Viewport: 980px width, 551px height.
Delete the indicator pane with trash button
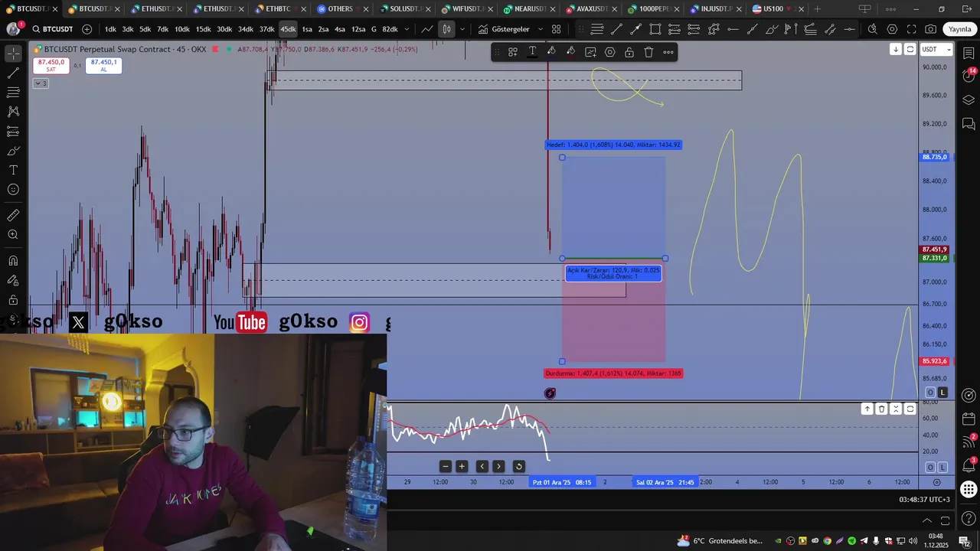(x=881, y=409)
